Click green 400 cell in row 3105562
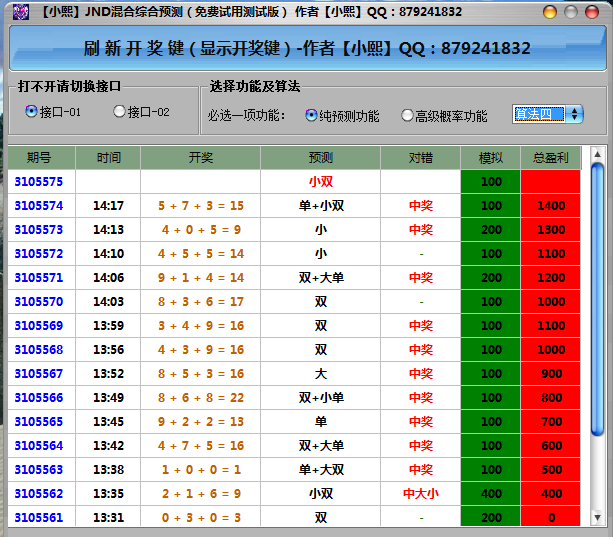 [491, 494]
